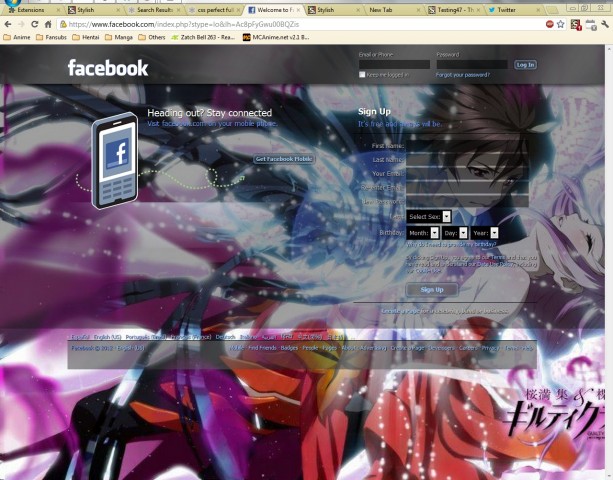Open a new tab with the new-tab button
The width and height of the screenshot is (613, 480).
point(552,10)
